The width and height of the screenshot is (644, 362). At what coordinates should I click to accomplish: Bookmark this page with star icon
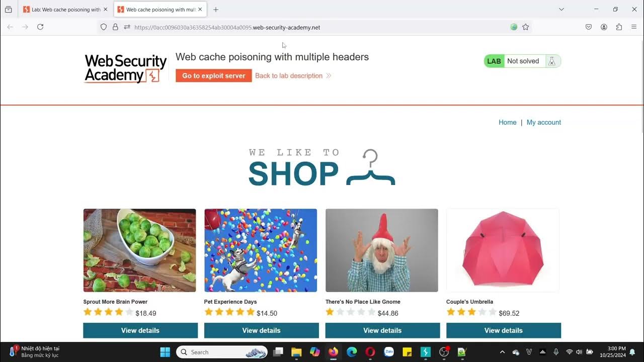pos(526,27)
